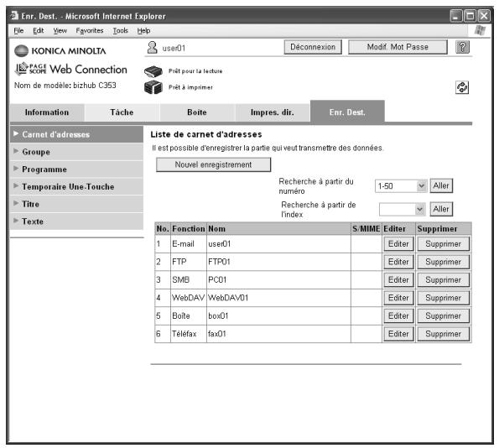Expand the Titre sidebar item
499x448 pixels.
point(76,204)
